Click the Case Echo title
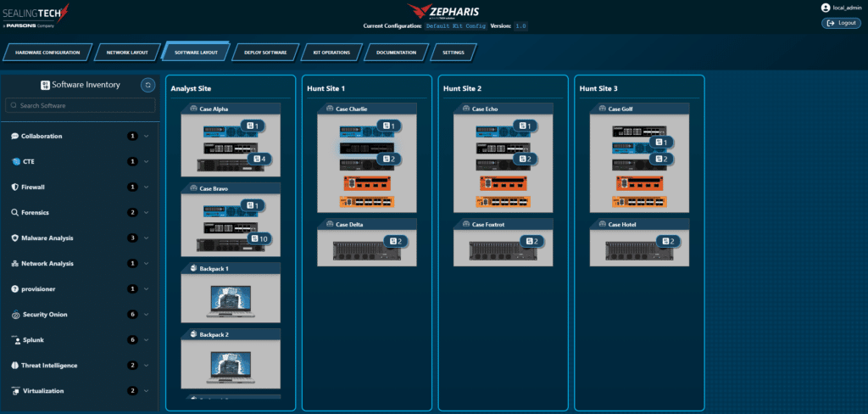The width and height of the screenshot is (868, 414). coord(484,109)
